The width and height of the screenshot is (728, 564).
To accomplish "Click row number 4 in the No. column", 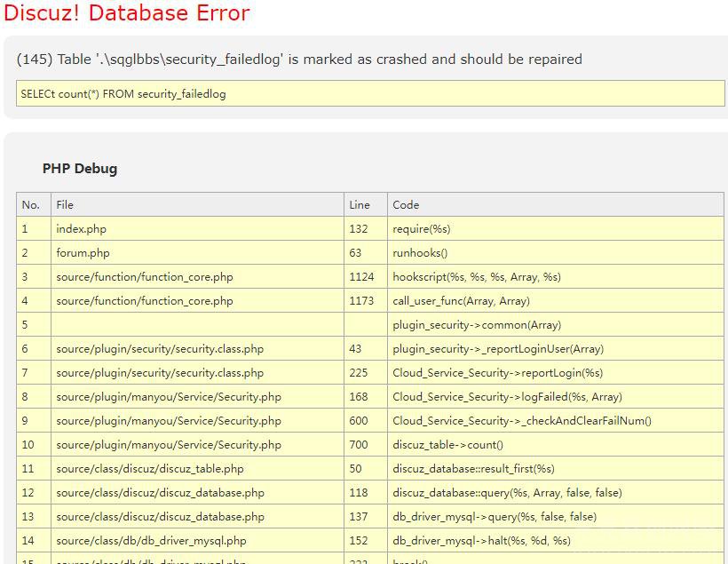I will coord(25,301).
